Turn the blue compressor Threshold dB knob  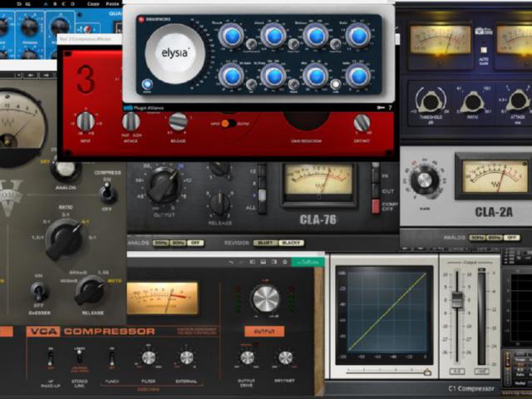430,101
